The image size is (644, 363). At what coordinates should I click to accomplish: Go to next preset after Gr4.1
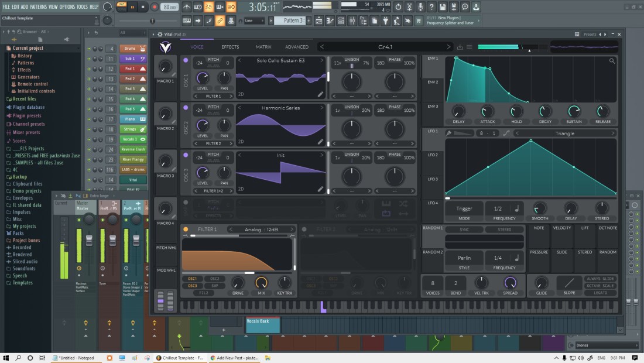tap(449, 47)
